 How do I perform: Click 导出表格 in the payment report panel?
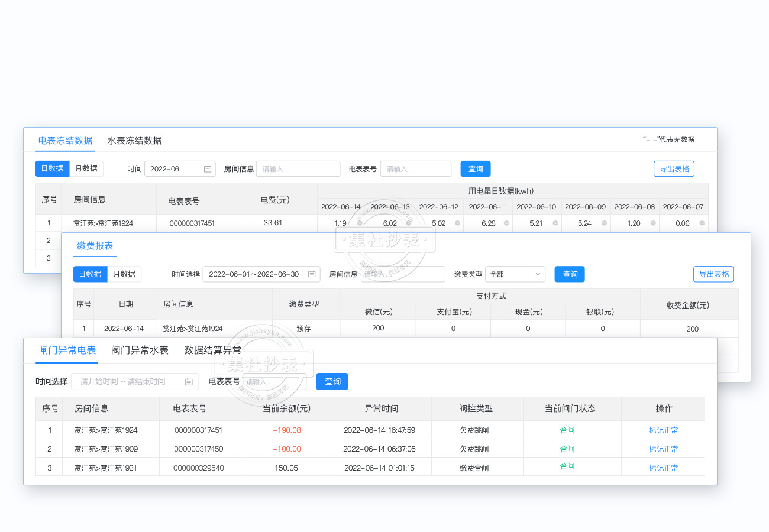713,274
